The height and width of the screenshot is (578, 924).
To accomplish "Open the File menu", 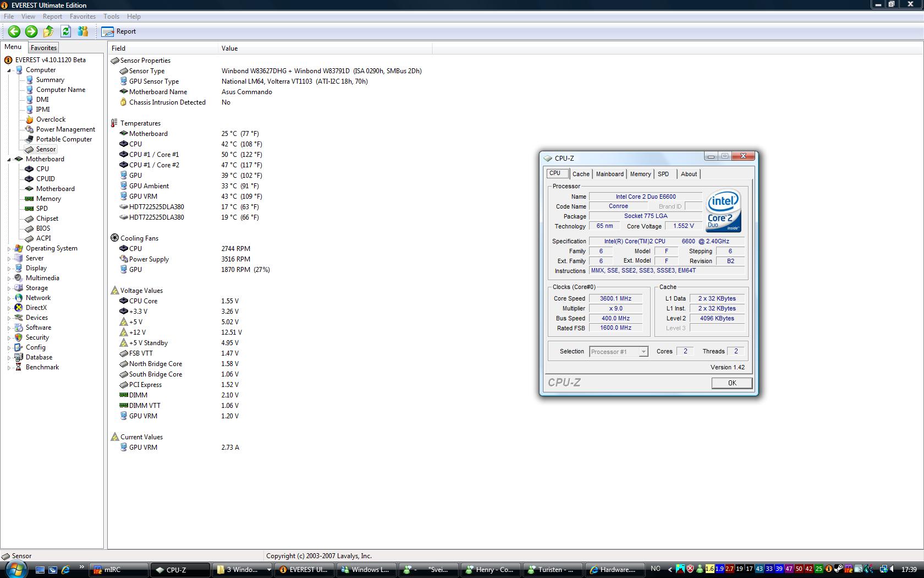I will coord(9,17).
